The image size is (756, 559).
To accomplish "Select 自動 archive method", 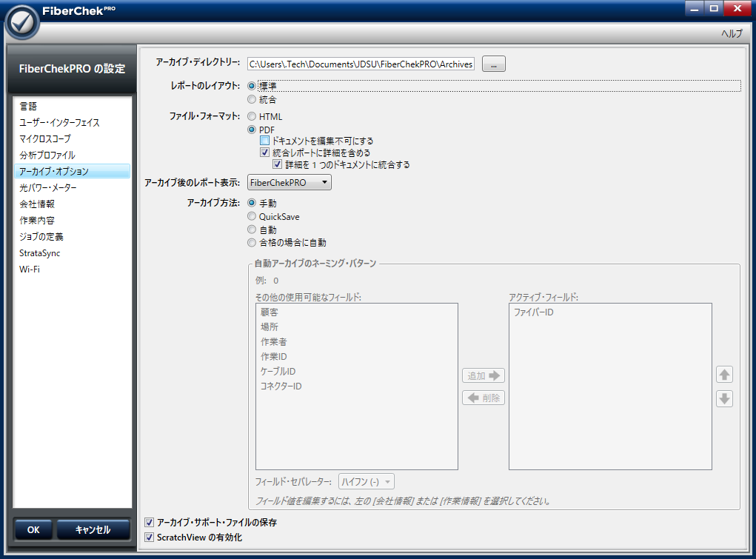I will point(252,230).
